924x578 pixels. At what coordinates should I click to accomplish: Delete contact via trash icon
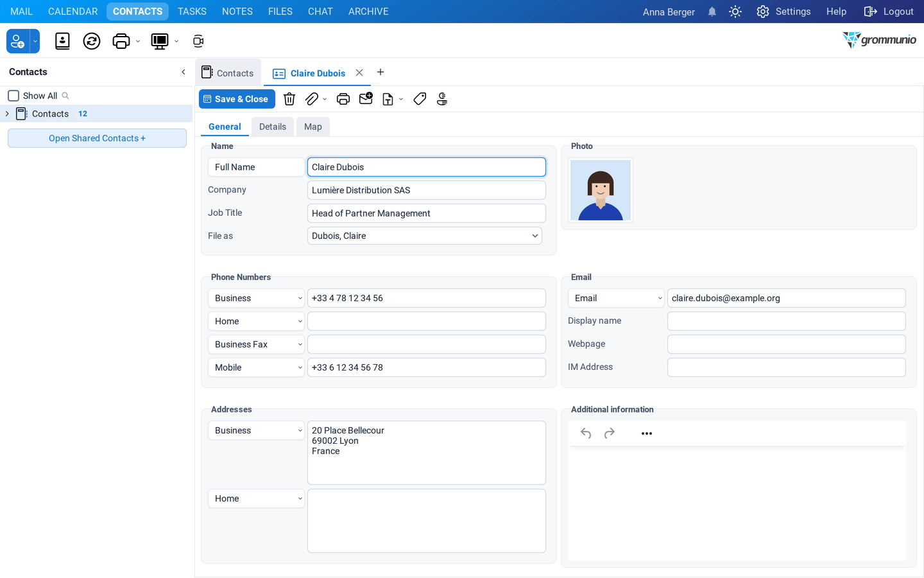pos(289,99)
